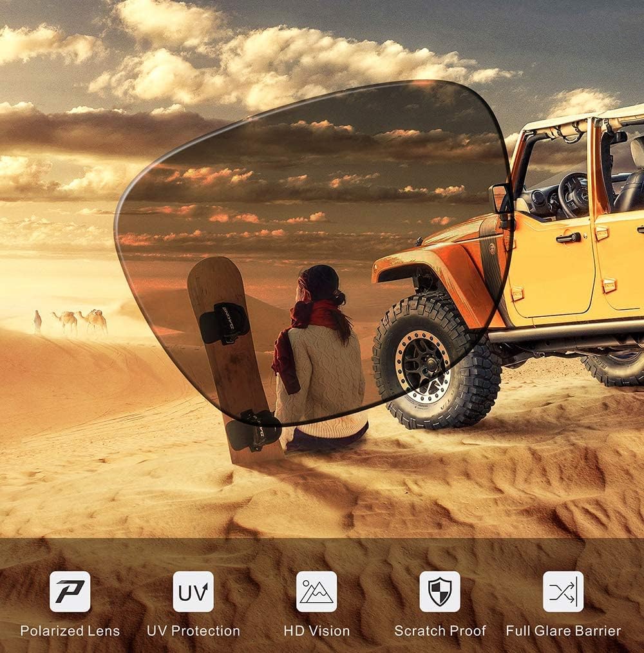Click the 'HD Vision' label
Image resolution: width=644 pixels, height=653 pixels.
click(x=317, y=630)
